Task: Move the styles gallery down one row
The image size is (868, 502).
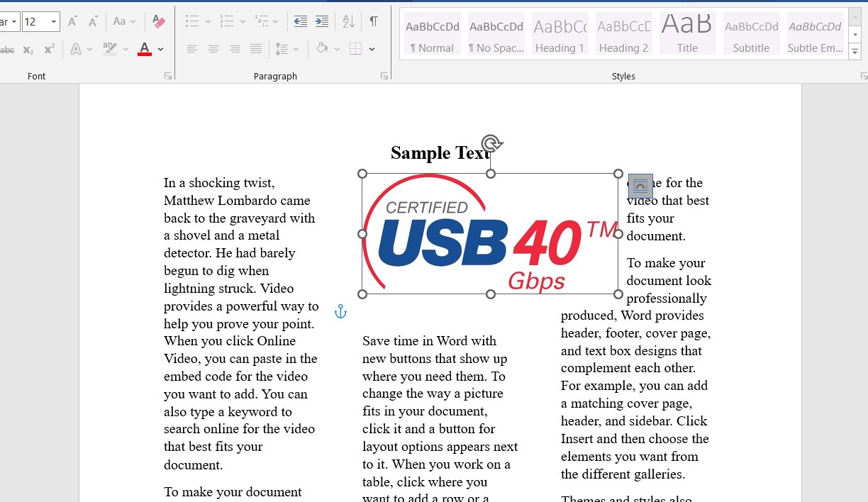Action: click(x=855, y=34)
